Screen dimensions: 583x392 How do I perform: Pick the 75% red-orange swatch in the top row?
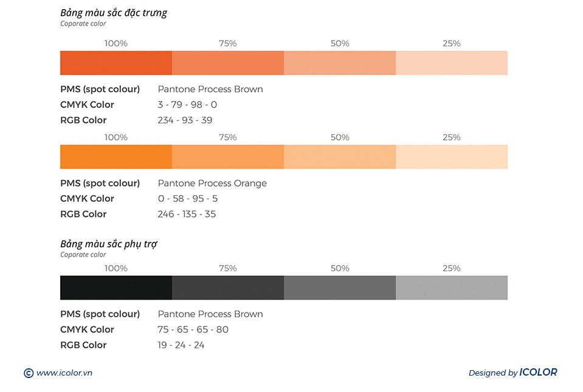pos(228,63)
